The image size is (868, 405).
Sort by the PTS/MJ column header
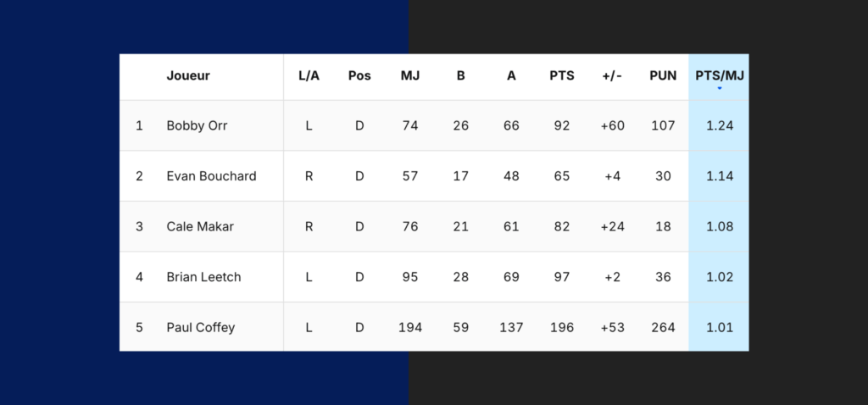[x=719, y=75]
